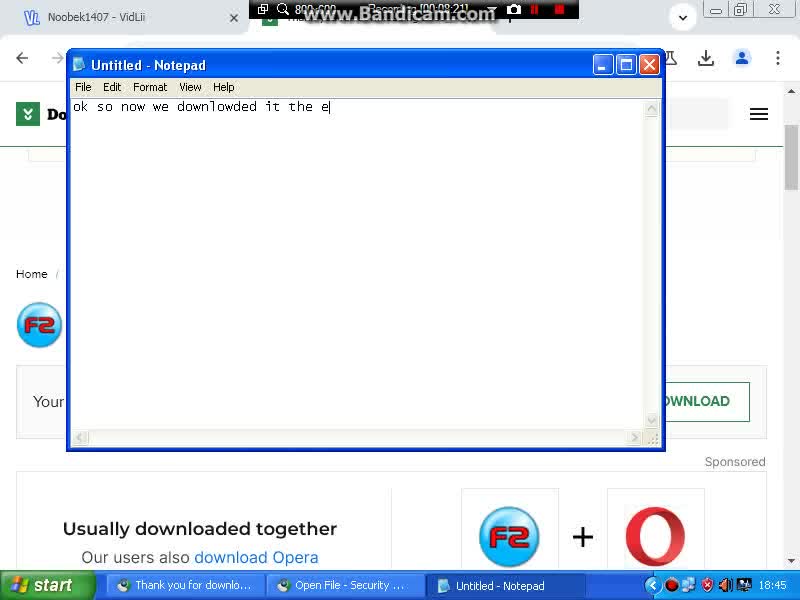The image size is (800, 600).
Task: Click the Bandicam red recording tray icon
Action: (x=672, y=584)
